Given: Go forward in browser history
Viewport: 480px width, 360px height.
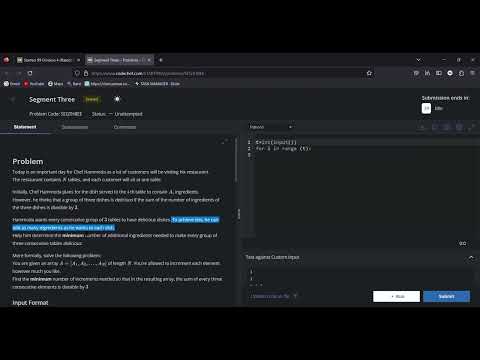Looking at the screenshot, I should [x=19, y=73].
